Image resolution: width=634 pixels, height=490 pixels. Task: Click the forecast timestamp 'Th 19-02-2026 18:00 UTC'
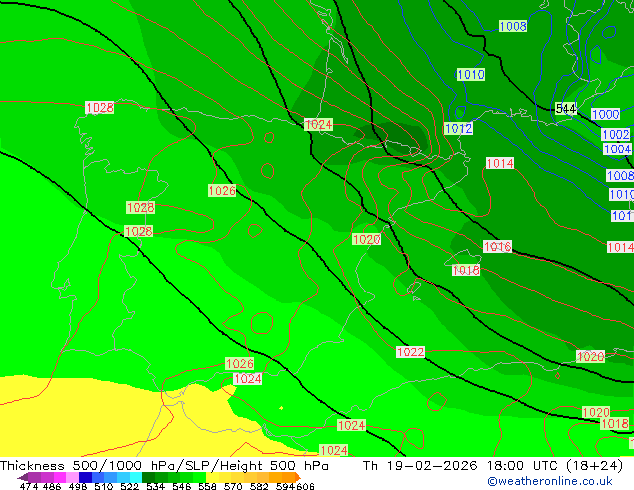click(463, 466)
